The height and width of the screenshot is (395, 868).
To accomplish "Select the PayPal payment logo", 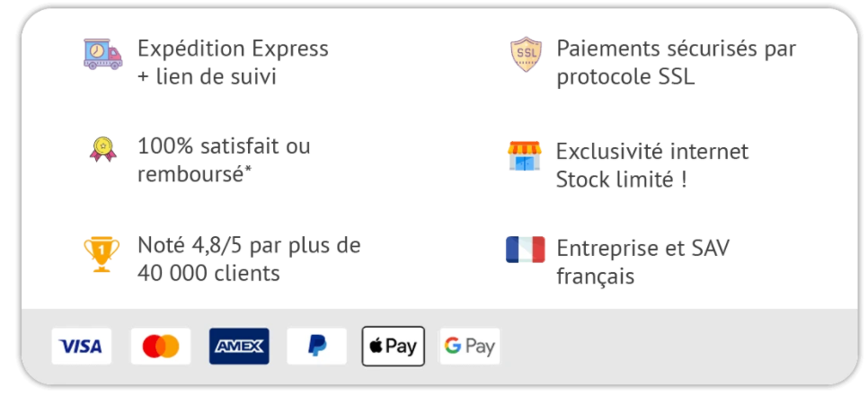I will (x=316, y=347).
